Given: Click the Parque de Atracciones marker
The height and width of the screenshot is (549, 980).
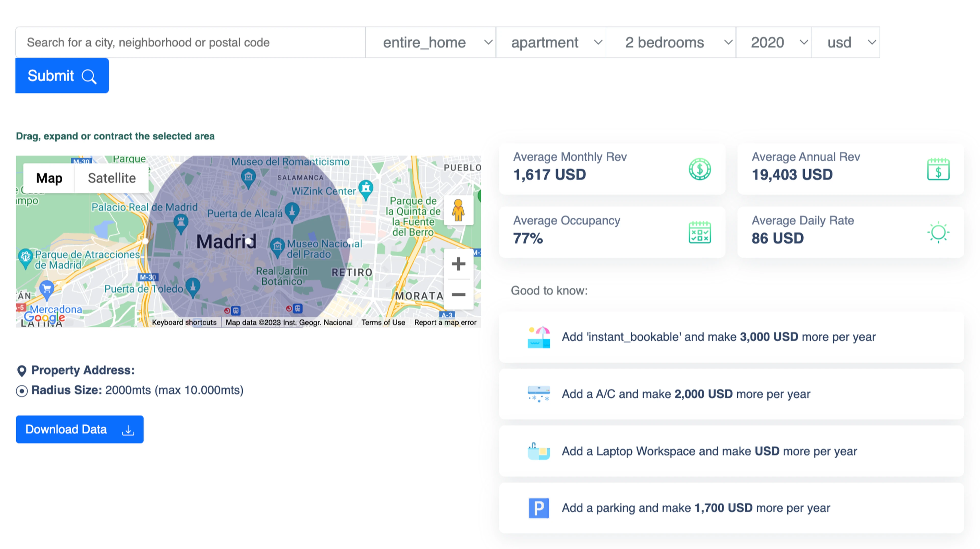Looking at the screenshot, I should coord(26,259).
